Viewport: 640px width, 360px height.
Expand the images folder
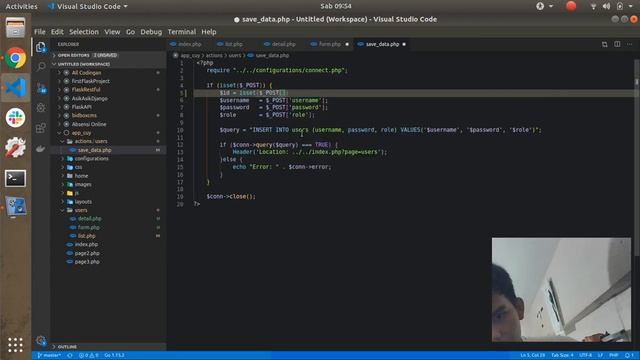coord(83,184)
